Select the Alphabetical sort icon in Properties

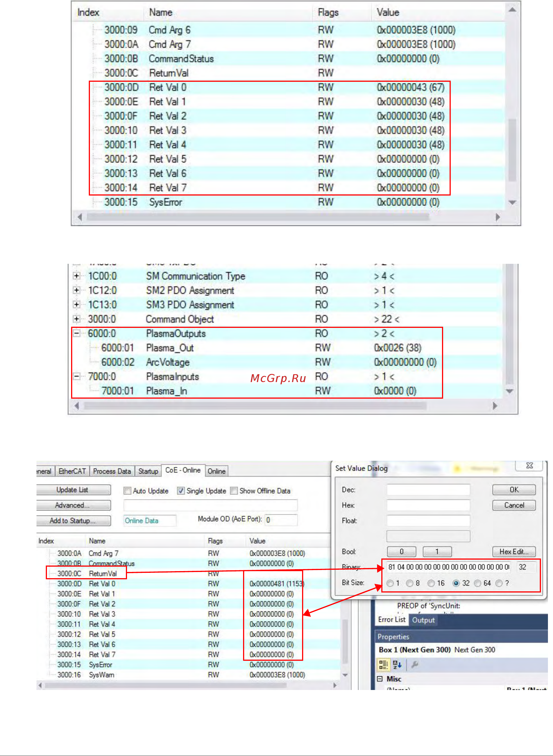[x=397, y=665]
